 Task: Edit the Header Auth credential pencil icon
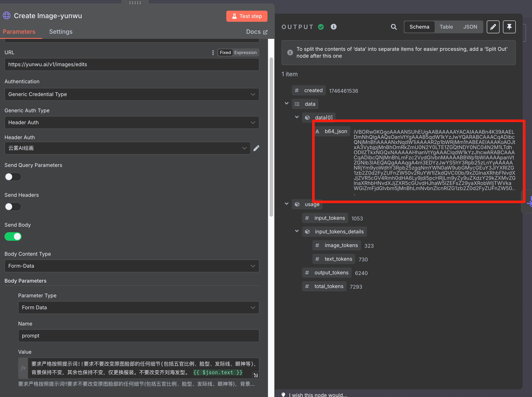[x=256, y=148]
